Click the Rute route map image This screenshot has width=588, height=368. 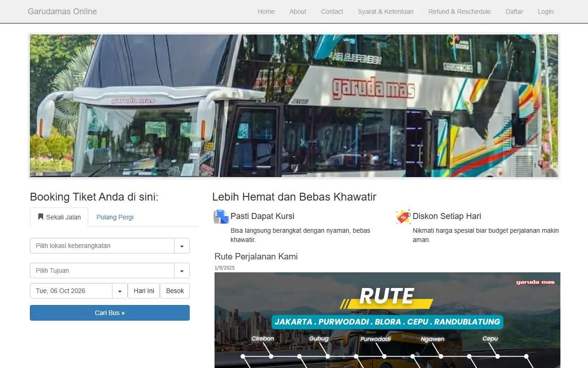[387, 320]
